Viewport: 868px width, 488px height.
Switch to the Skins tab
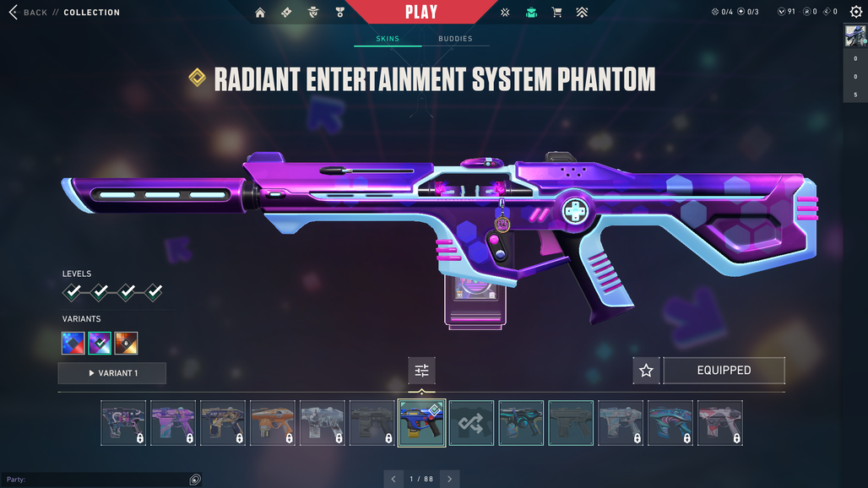[x=388, y=39]
